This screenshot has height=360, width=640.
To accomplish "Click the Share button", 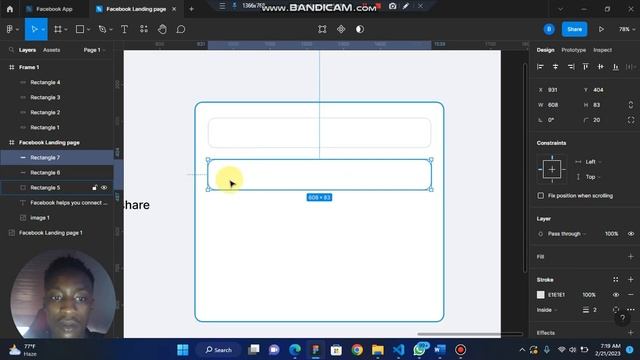I will coord(574,29).
